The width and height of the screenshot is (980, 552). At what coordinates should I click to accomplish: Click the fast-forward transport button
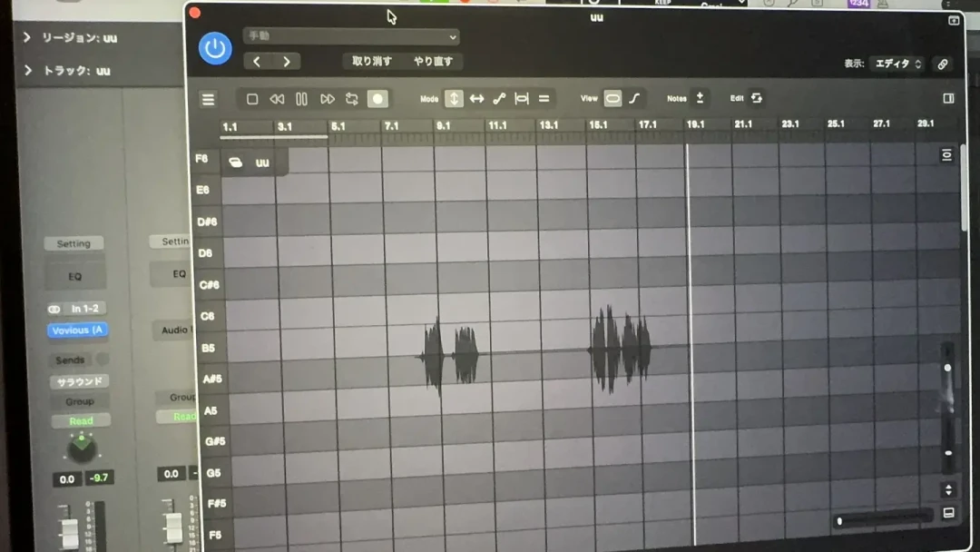(x=327, y=99)
